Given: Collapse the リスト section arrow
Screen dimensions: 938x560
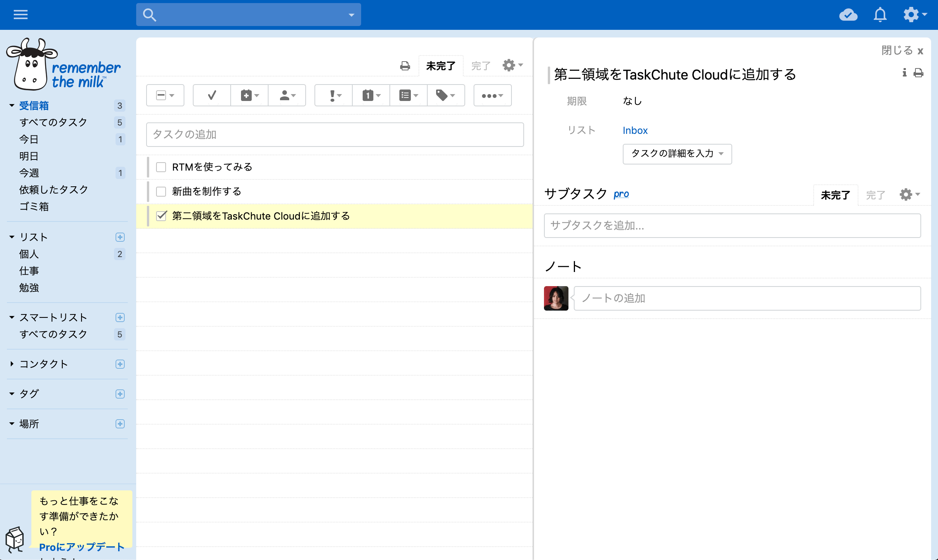Looking at the screenshot, I should 12,237.
